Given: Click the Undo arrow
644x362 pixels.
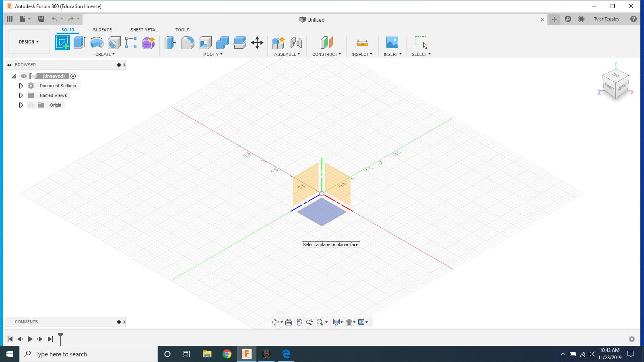Looking at the screenshot, I should [54, 19].
